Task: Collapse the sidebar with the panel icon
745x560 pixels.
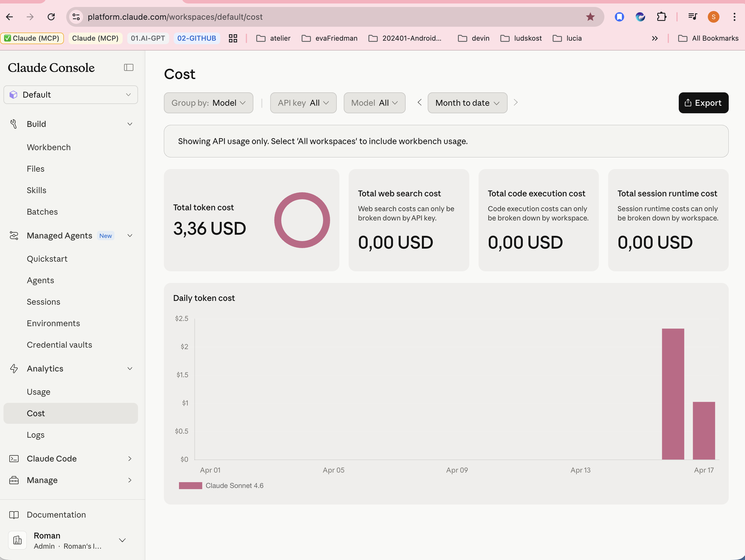Action: pyautogui.click(x=129, y=68)
